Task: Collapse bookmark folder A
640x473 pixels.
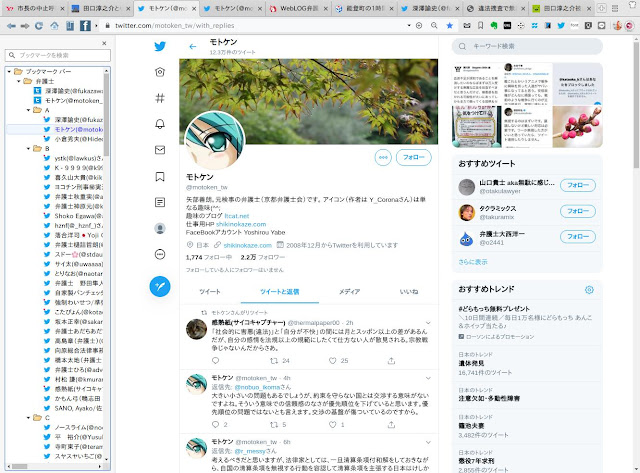Action: [x=28, y=110]
